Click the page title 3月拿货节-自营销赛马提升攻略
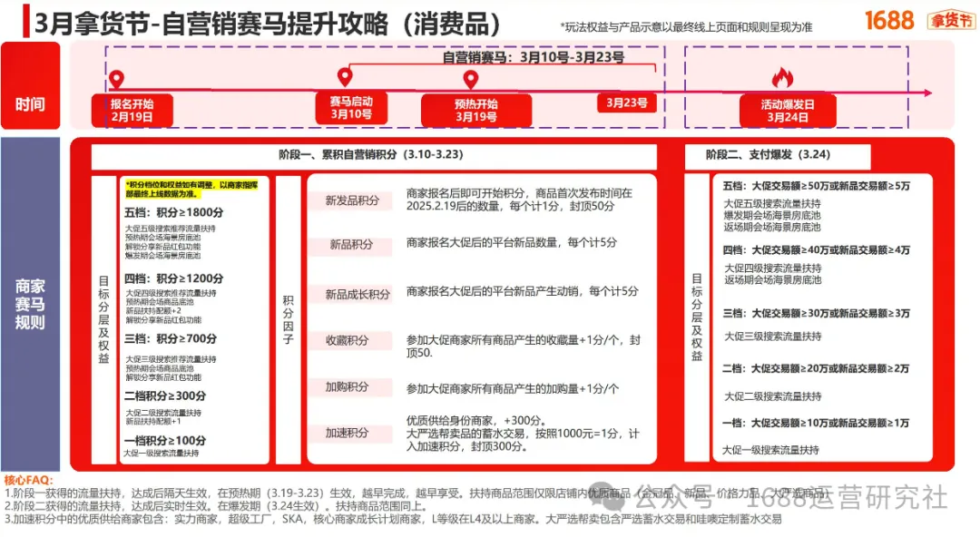This screenshot has height=537, width=980. [x=268, y=24]
